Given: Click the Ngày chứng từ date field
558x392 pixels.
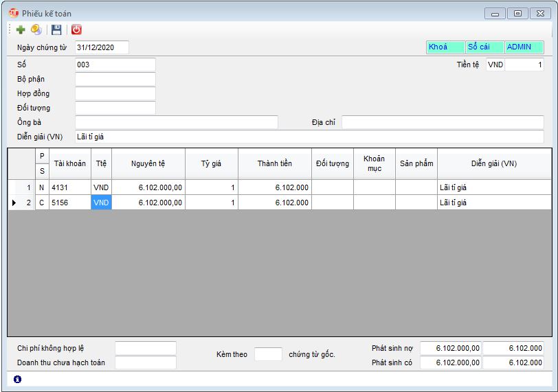Looking at the screenshot, I should tap(102, 47).
